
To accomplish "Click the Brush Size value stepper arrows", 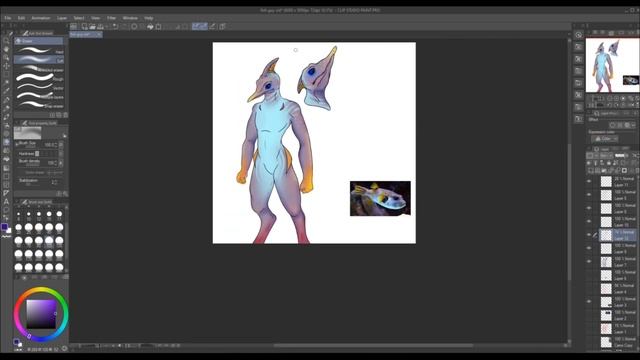I will (55, 145).
